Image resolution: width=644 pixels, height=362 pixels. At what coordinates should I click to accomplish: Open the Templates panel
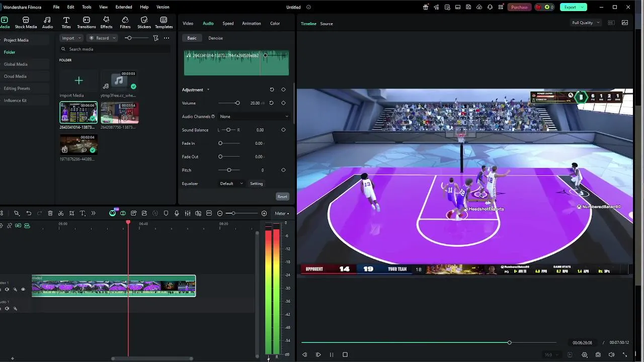164,23
